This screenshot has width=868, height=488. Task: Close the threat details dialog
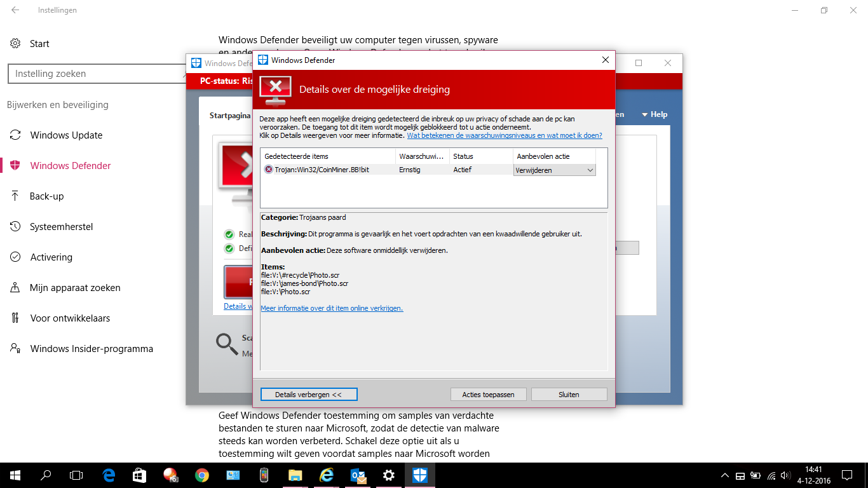pyautogui.click(x=605, y=60)
